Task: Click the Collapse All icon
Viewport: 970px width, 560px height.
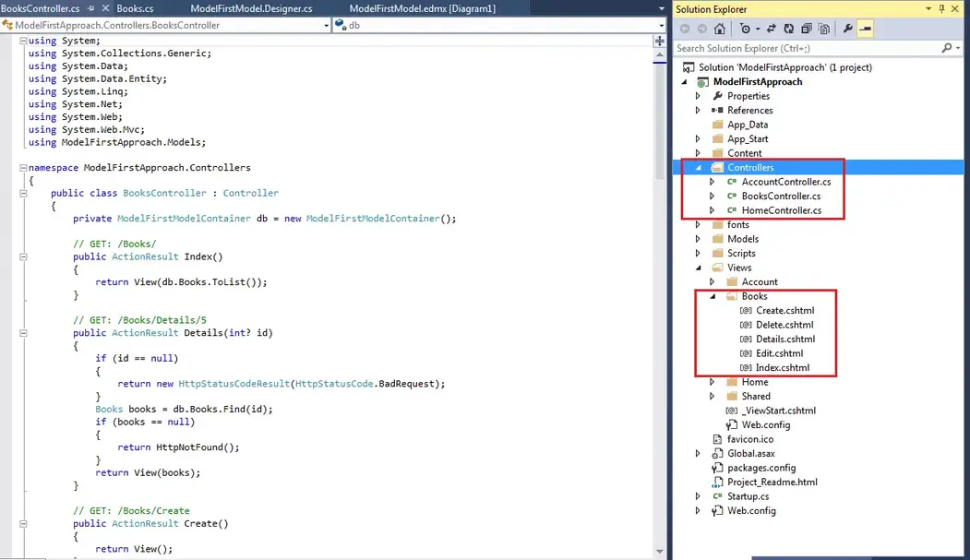Action: [807, 29]
